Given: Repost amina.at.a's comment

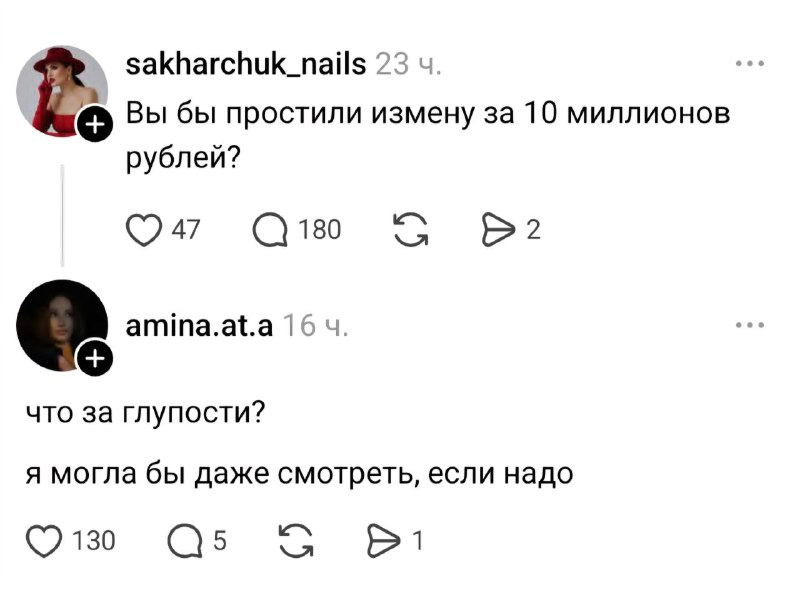Looking at the screenshot, I should pyautogui.click(x=295, y=541).
